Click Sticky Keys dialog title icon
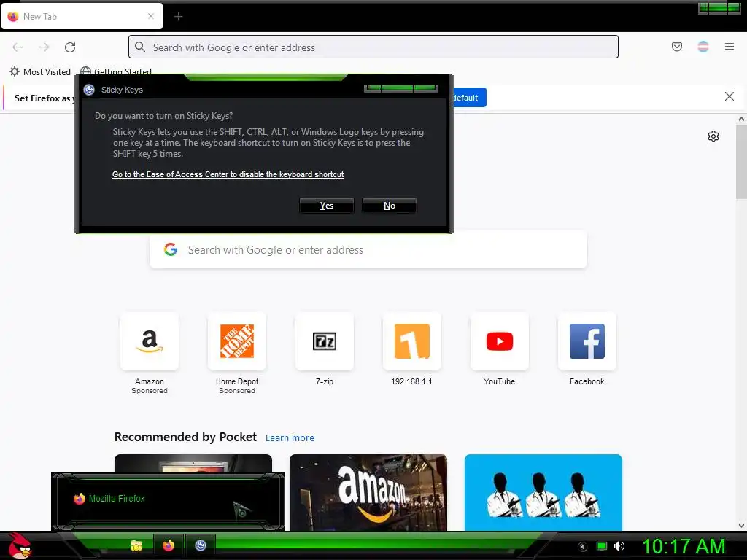747x560 pixels. point(89,90)
